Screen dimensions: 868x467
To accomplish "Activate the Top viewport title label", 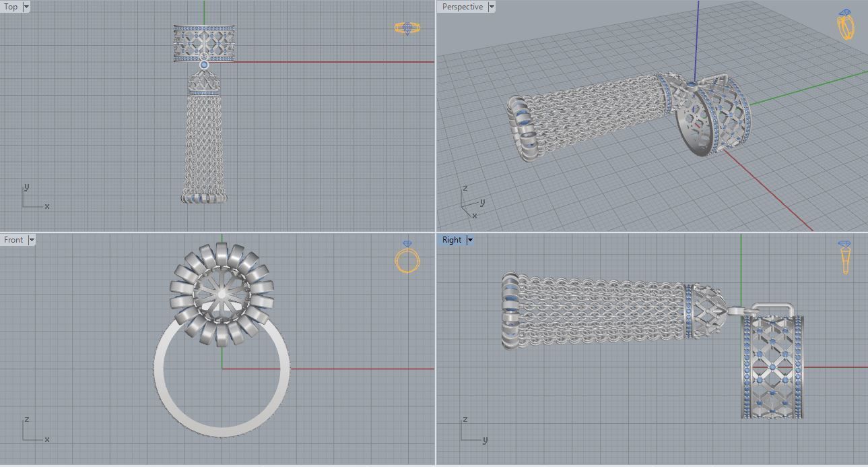I will tap(11, 7).
